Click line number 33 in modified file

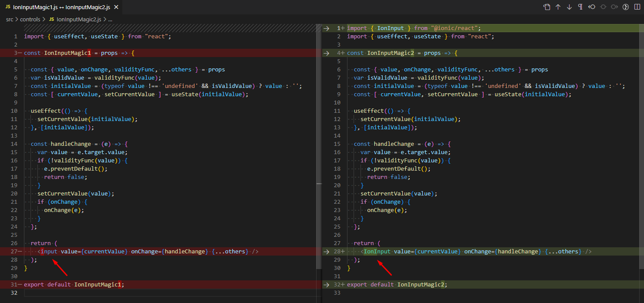point(337,293)
